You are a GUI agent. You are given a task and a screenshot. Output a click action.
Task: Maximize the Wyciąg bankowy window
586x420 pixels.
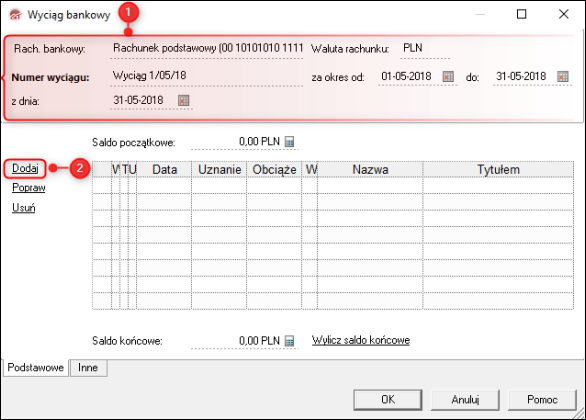tap(521, 14)
